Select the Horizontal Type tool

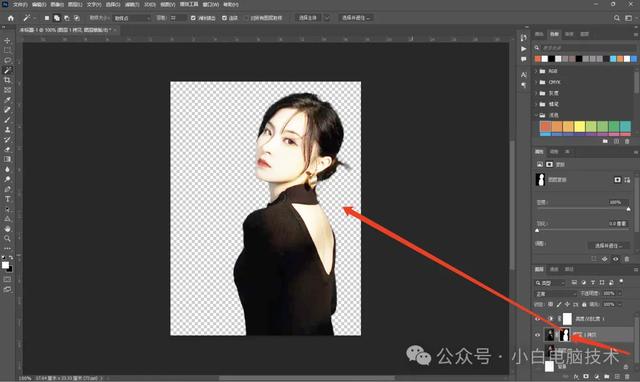[7, 199]
